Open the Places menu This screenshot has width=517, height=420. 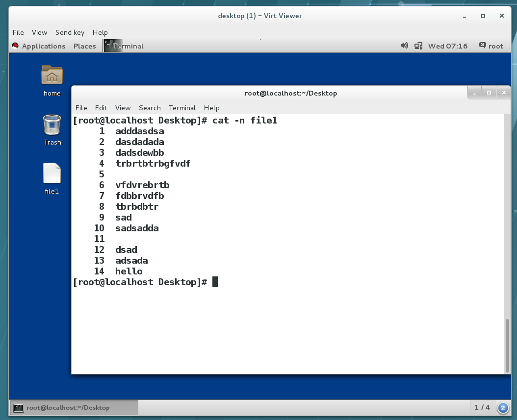[x=85, y=46]
